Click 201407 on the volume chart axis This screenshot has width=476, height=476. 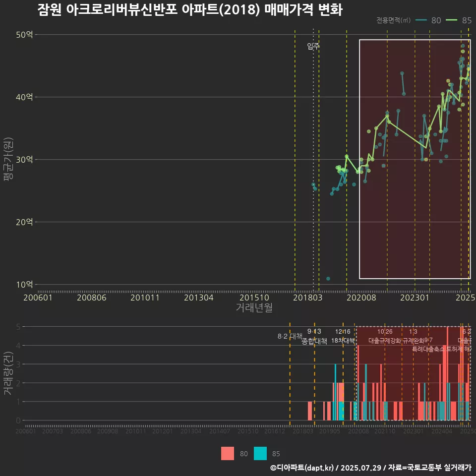220,431
